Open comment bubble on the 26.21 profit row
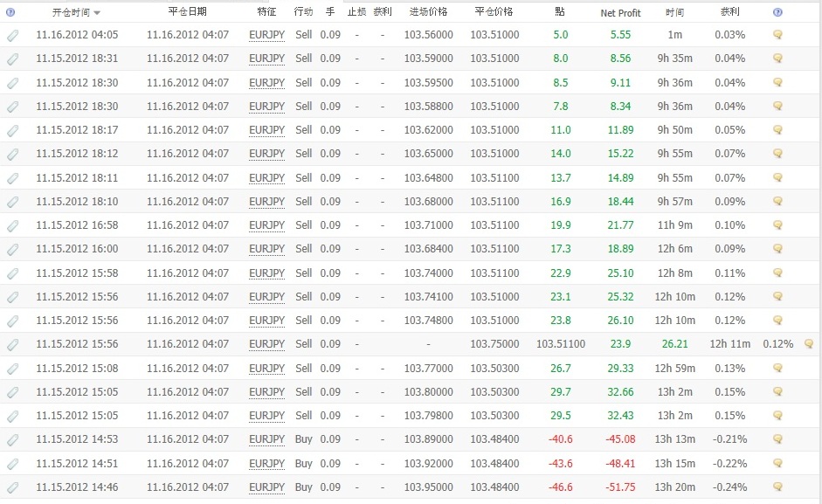This screenshot has width=822, height=504. tap(809, 344)
